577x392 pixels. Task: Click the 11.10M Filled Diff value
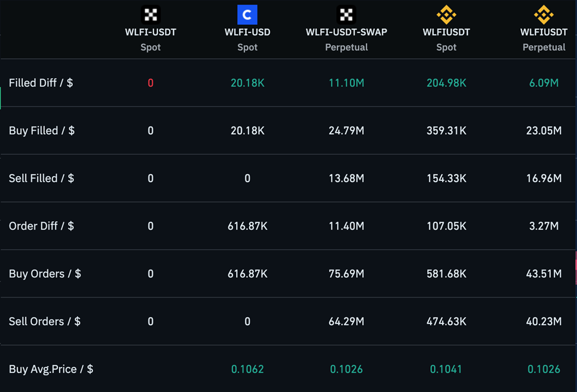click(346, 83)
